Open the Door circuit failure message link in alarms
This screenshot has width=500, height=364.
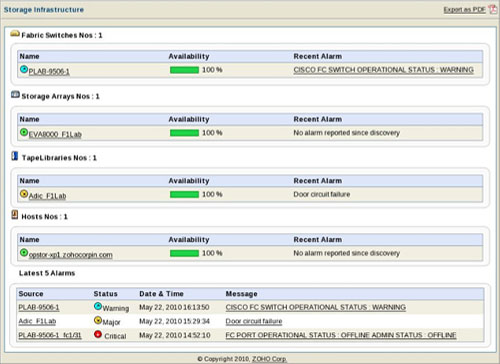coord(254,321)
